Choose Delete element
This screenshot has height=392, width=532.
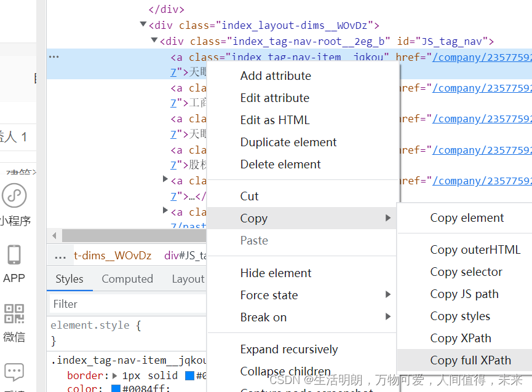280,164
